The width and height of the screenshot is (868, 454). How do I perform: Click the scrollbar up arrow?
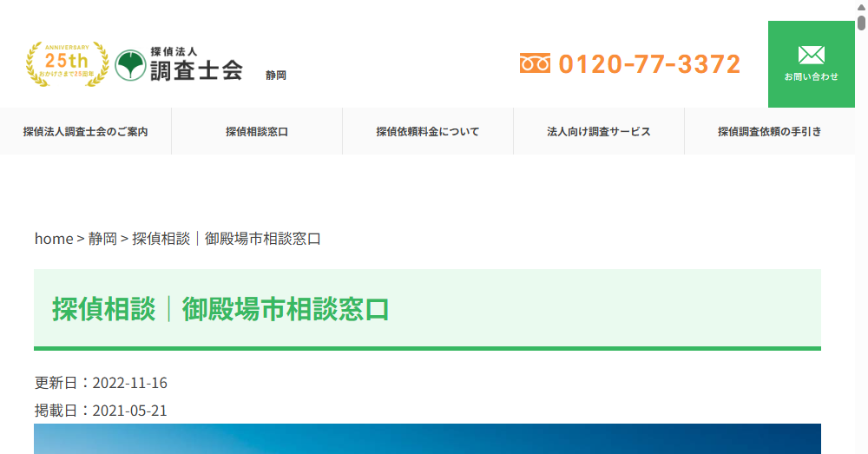coord(861,6)
